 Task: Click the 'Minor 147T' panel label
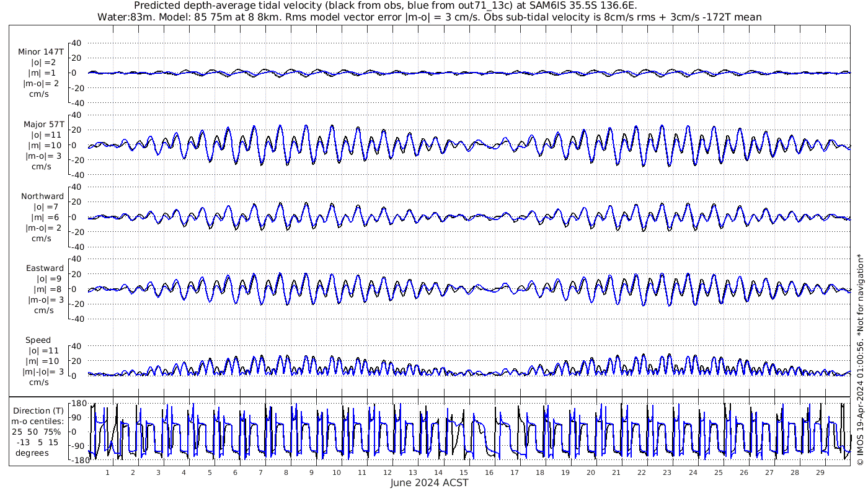click(41, 52)
